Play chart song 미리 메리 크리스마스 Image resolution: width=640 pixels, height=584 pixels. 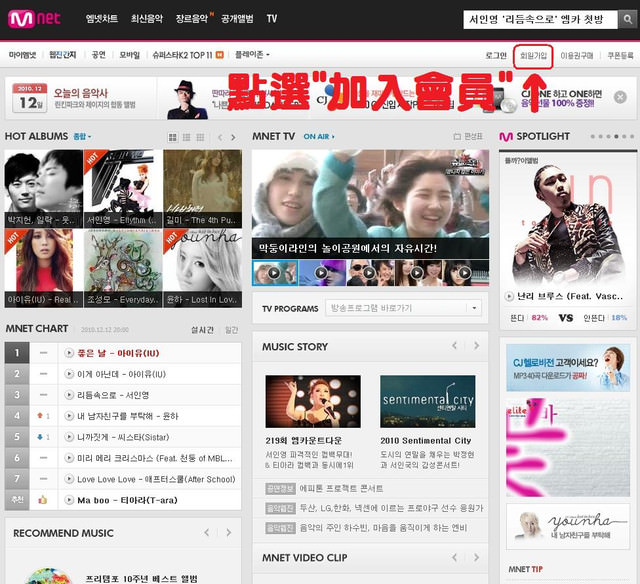coord(69,458)
